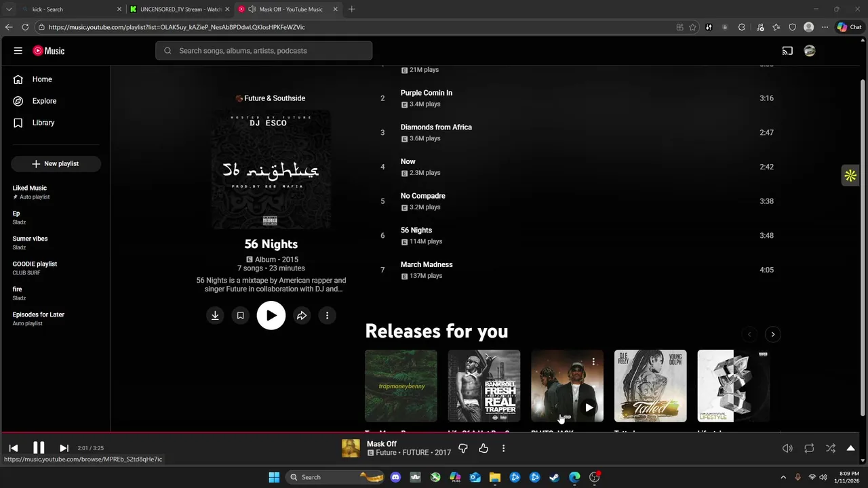
Task: Play the hovered release card with two men
Action: click(589, 407)
